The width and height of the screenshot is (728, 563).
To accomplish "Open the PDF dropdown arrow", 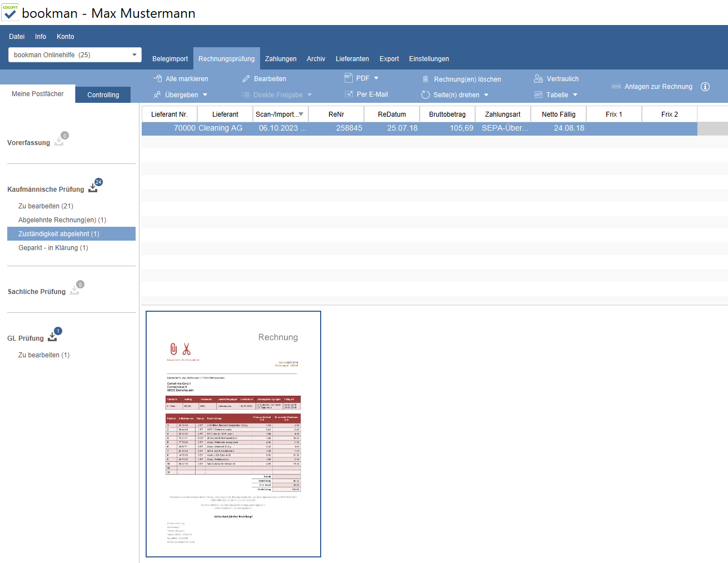I will [376, 78].
